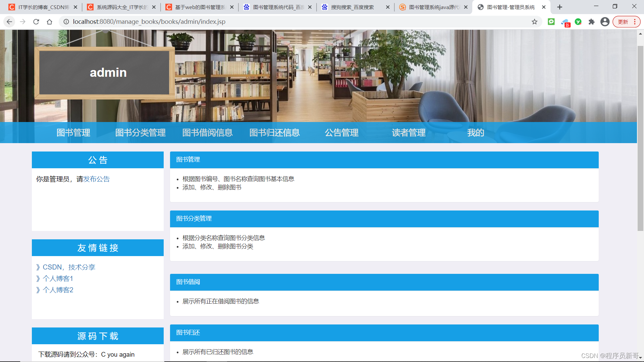View site info icon in the address bar

tap(66, 21)
